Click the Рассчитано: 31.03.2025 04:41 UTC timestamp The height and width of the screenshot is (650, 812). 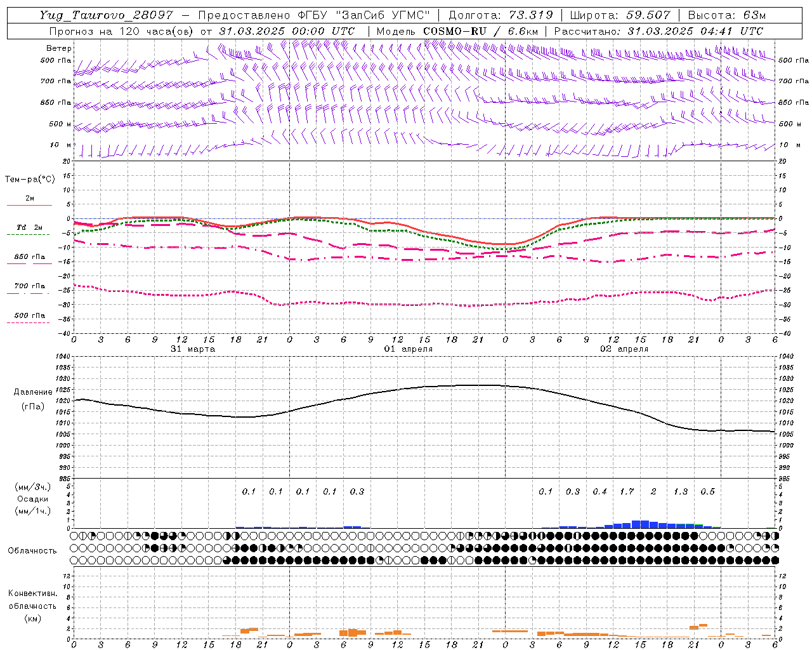tap(658, 31)
